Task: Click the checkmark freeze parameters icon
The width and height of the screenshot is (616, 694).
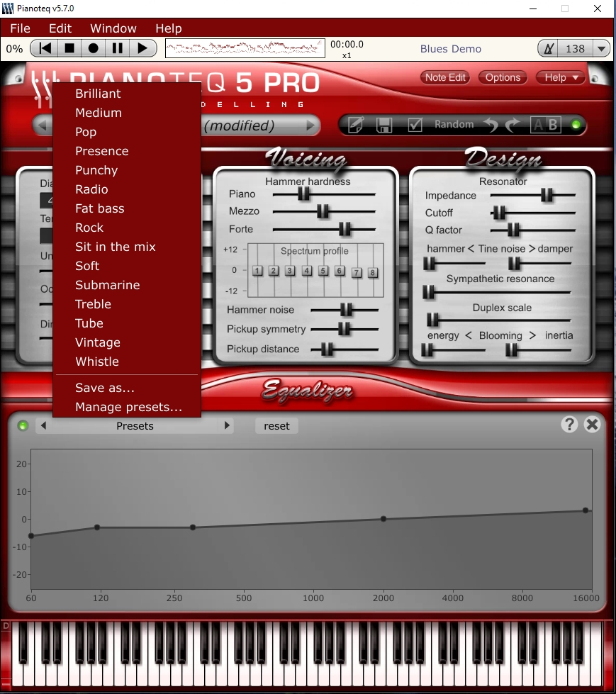Action: (415, 125)
